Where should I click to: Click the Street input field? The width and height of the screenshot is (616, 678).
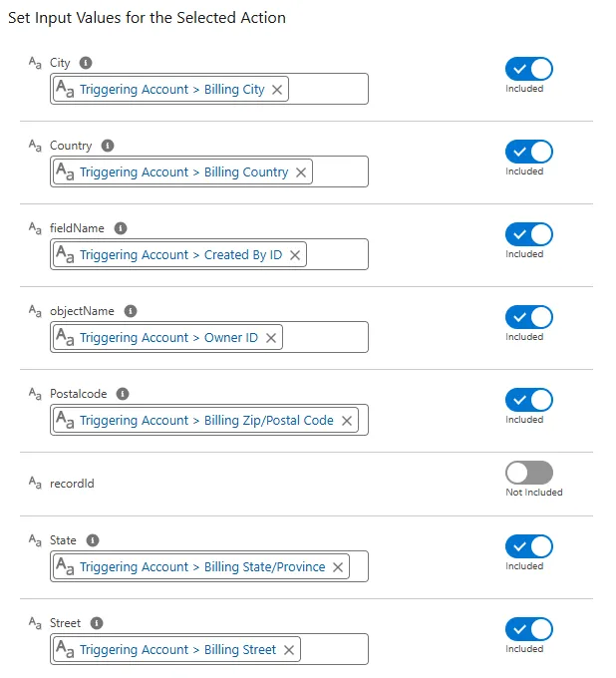coord(334,649)
